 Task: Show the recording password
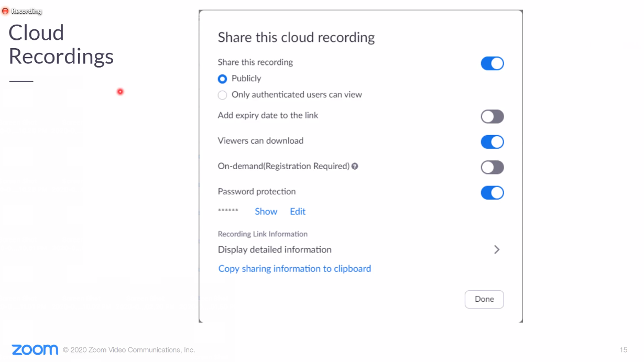pos(266,211)
